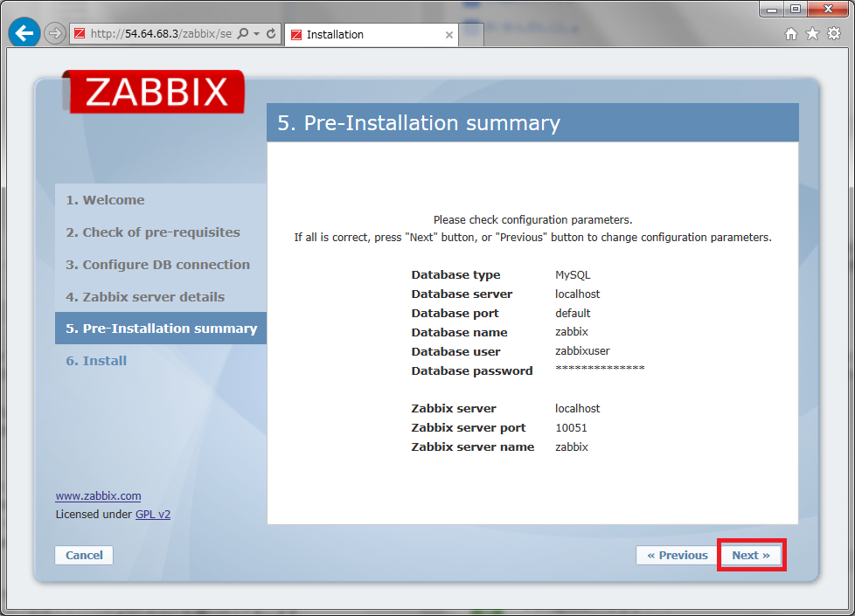Minimize the browser window

pyautogui.click(x=772, y=10)
